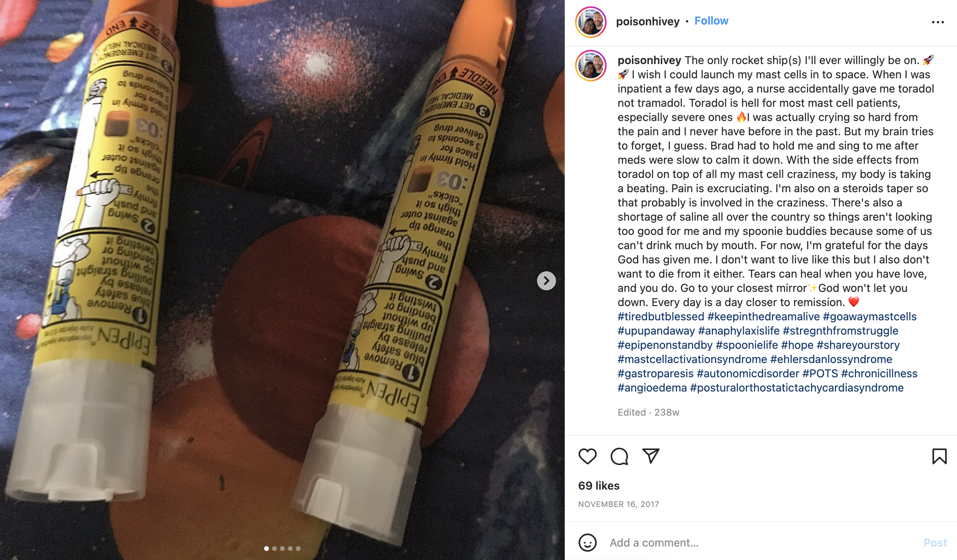Viewport: 957px width, 560px height.
Task: Share post using paper plane icon
Action: (x=651, y=456)
